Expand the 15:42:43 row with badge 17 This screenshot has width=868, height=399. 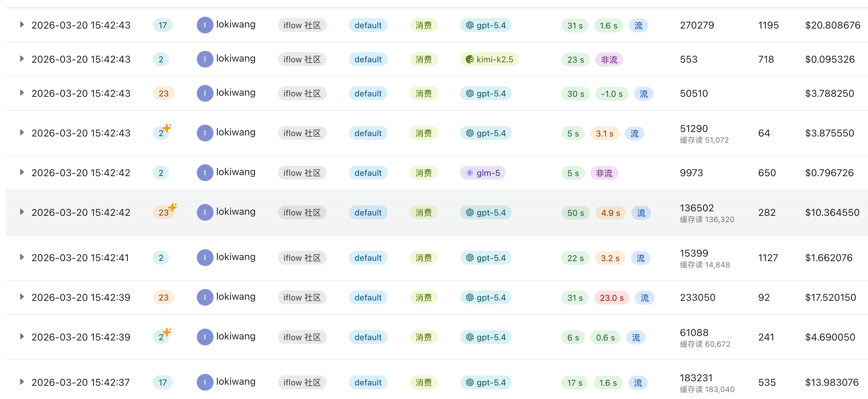coord(22,25)
